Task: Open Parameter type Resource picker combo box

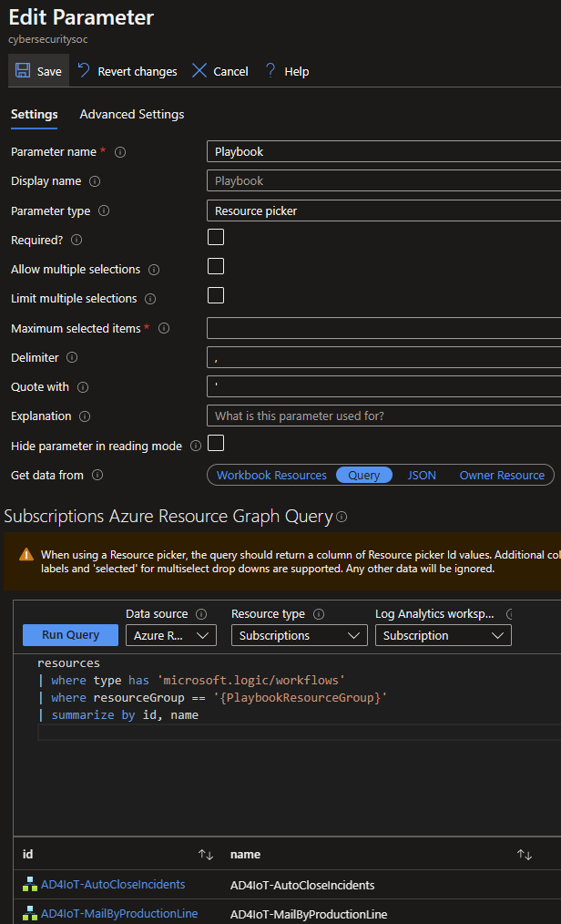Action: (x=383, y=210)
